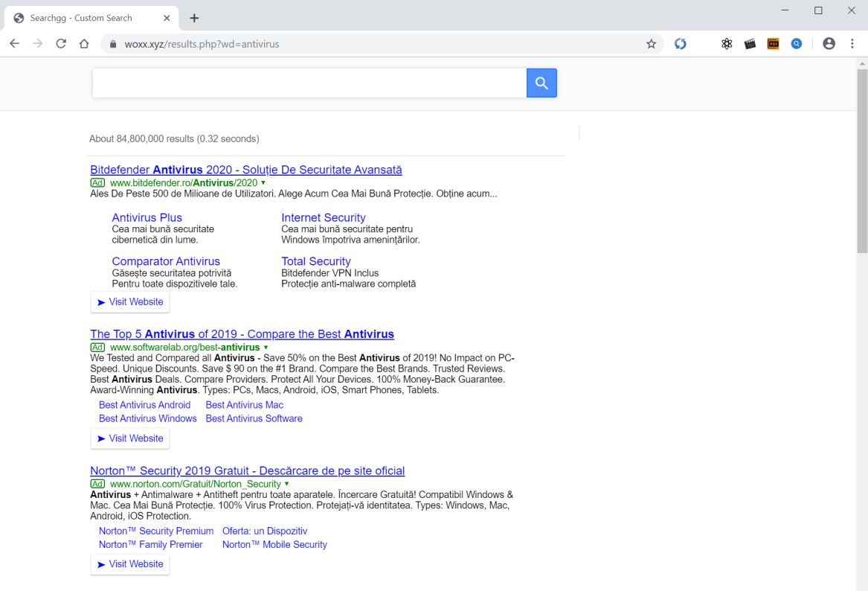The image size is (868, 591).
Task: Open the Norton Family Premier link
Action: coord(150,545)
